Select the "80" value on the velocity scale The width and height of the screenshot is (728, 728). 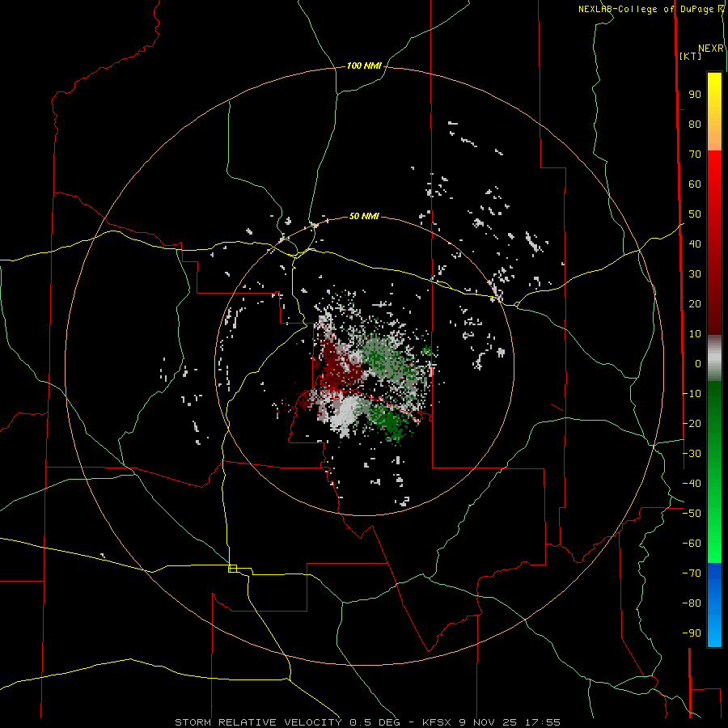click(695, 125)
